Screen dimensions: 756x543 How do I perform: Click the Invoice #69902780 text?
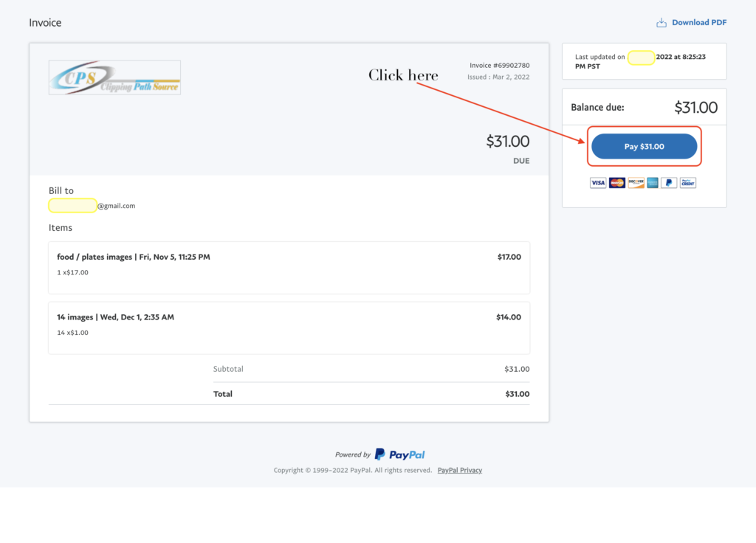click(x=500, y=65)
